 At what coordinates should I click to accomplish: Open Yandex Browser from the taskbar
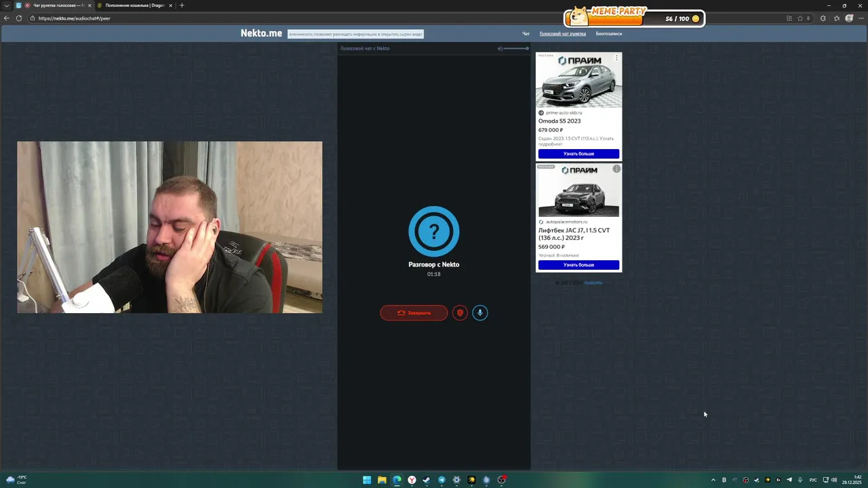(412, 480)
